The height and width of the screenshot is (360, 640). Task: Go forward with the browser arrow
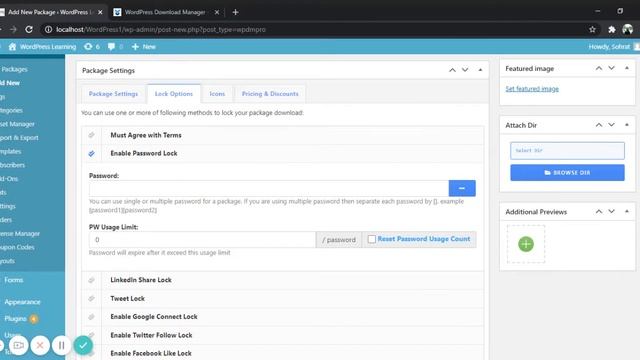tap(13, 29)
